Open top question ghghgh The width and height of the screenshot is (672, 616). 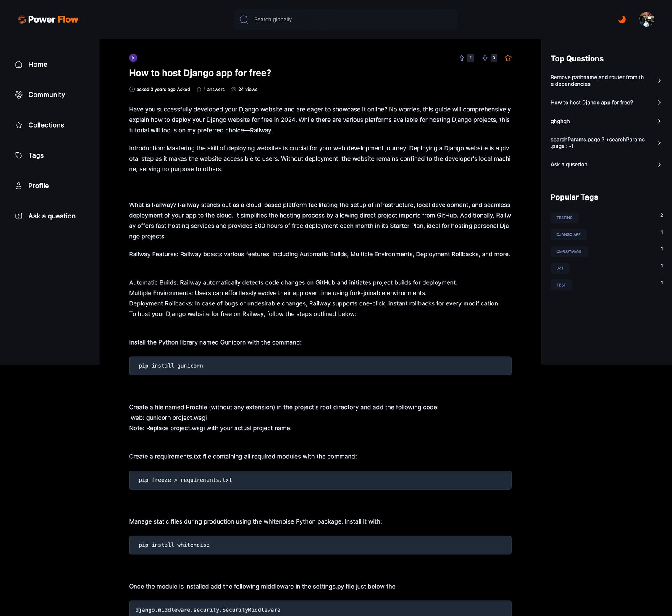[560, 121]
